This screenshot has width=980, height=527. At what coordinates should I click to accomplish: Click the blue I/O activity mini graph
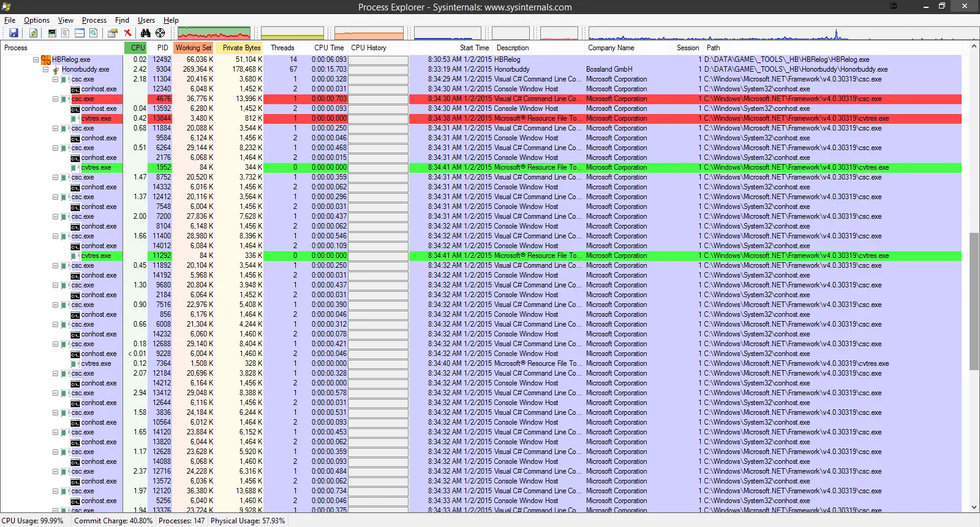447,33
